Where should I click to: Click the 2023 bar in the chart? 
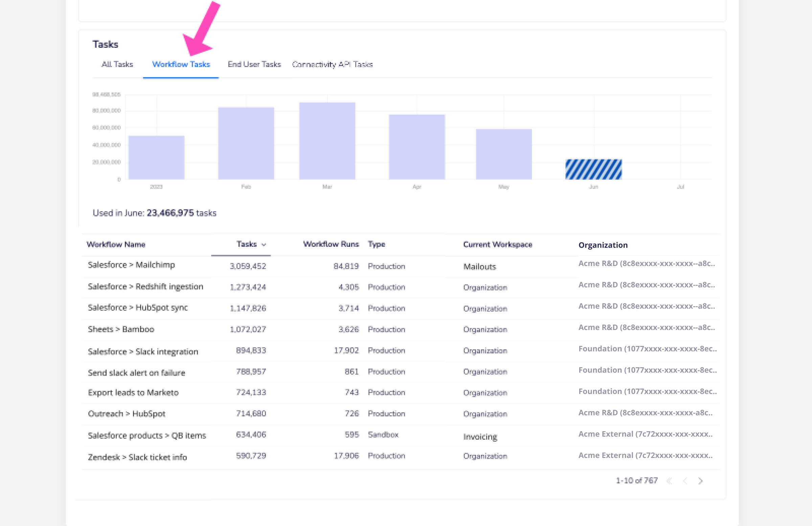tap(156, 157)
